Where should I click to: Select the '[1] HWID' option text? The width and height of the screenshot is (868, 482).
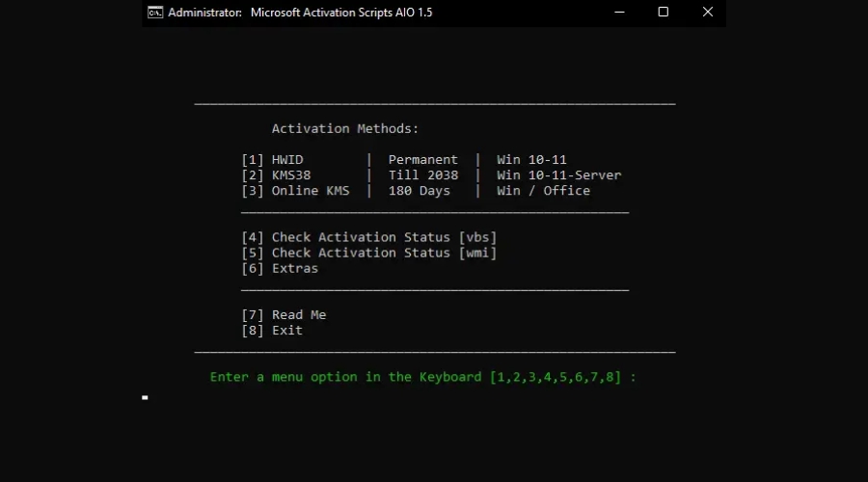click(272, 159)
